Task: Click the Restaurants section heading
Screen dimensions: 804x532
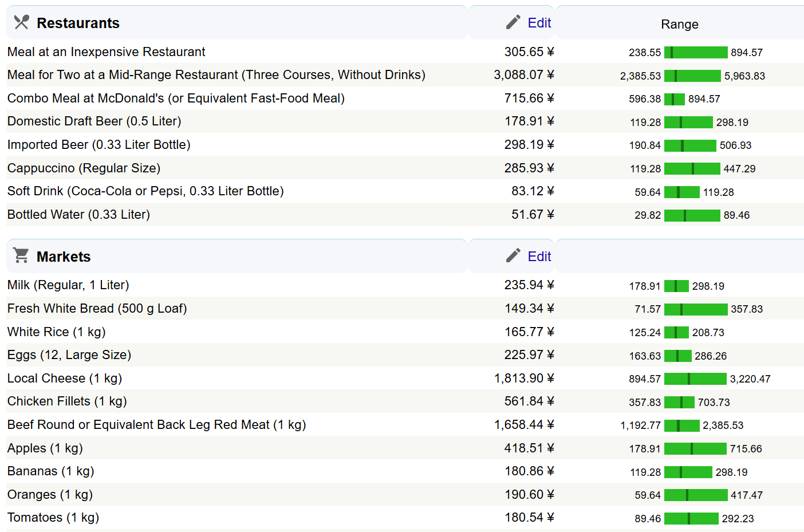Action: (x=78, y=23)
